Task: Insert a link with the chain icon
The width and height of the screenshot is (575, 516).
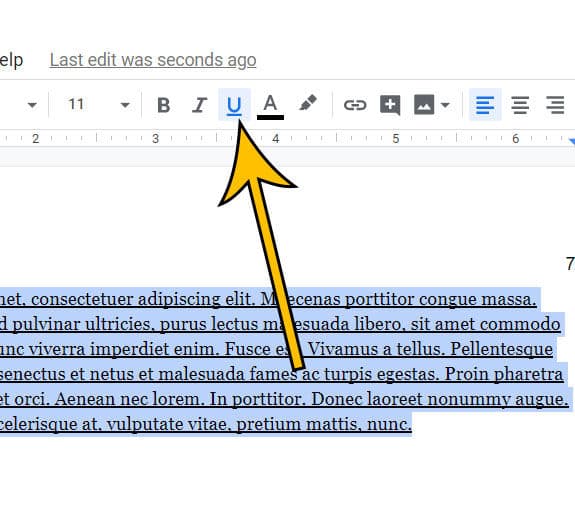Action: 355,105
